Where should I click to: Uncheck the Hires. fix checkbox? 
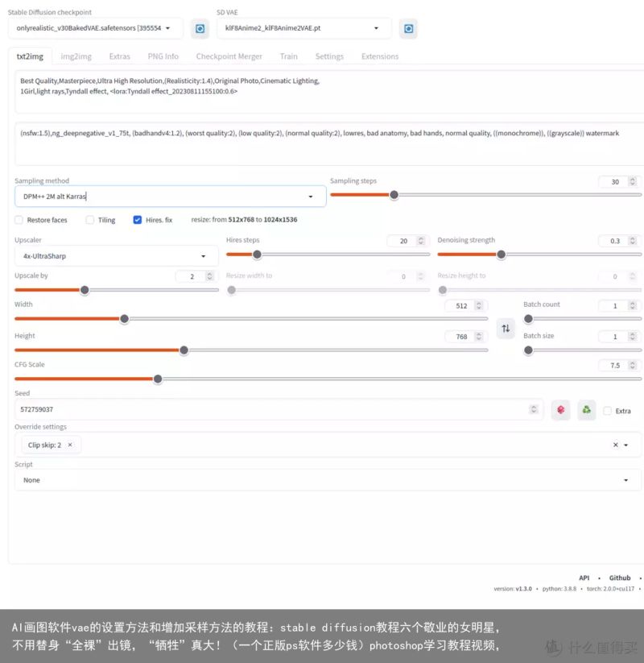138,220
